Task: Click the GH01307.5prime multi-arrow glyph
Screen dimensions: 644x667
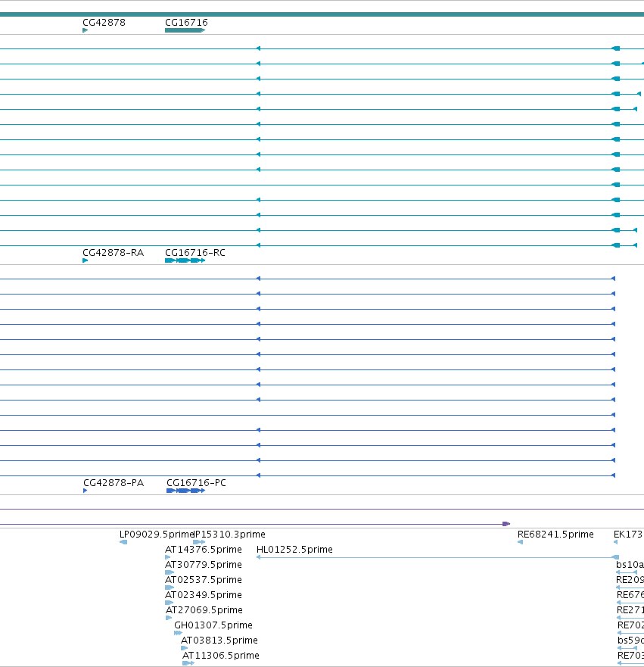Action: 178,633
